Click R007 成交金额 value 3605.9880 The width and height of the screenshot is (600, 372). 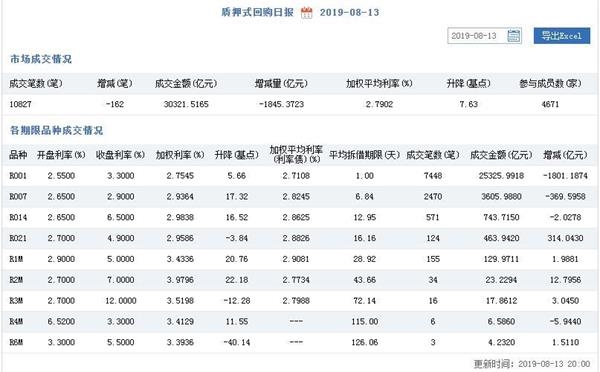coord(501,197)
